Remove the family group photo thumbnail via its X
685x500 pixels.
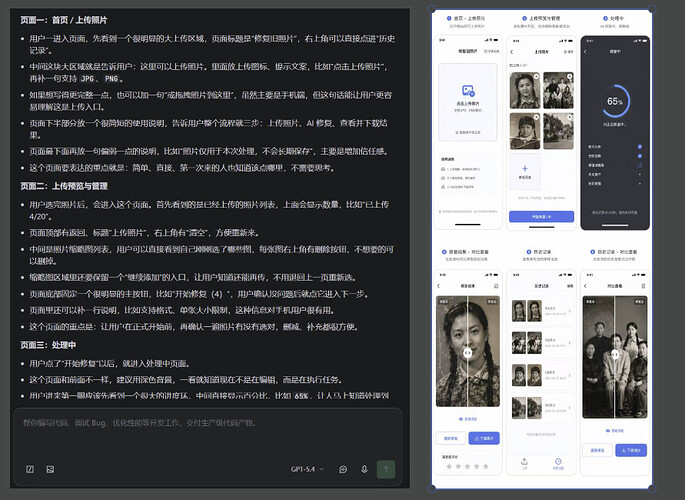(570, 76)
